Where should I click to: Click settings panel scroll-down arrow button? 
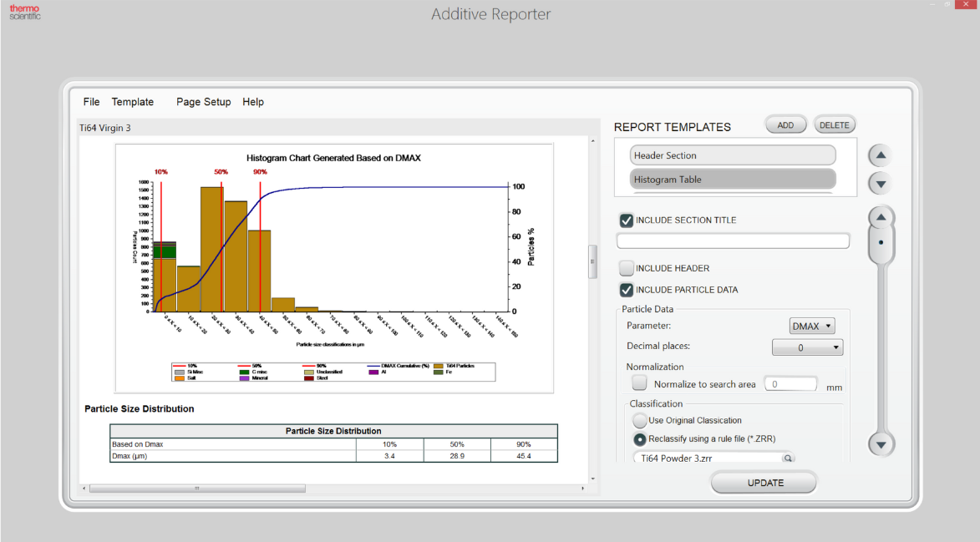pyautogui.click(x=881, y=444)
